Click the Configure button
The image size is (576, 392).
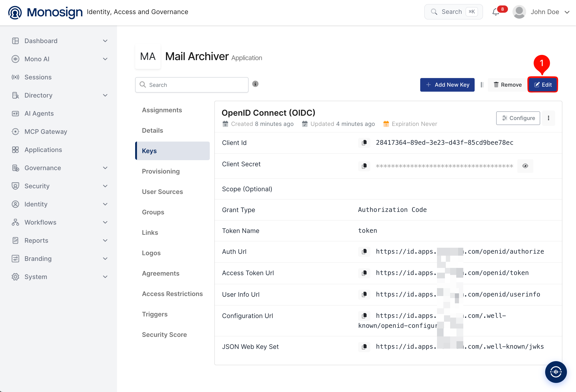click(518, 118)
